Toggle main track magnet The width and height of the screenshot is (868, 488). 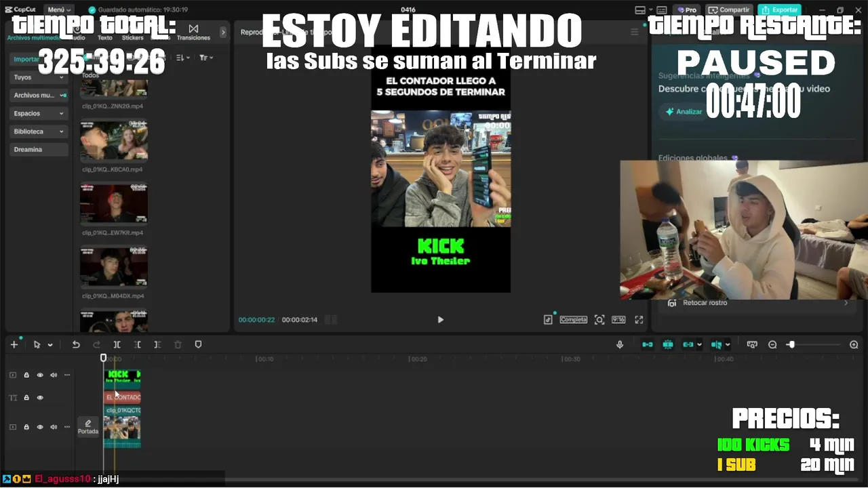[x=648, y=344]
